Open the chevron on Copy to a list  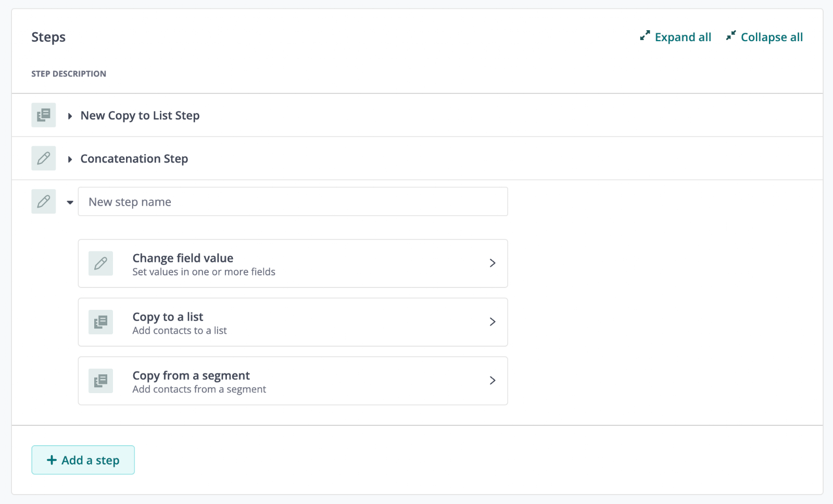493,322
